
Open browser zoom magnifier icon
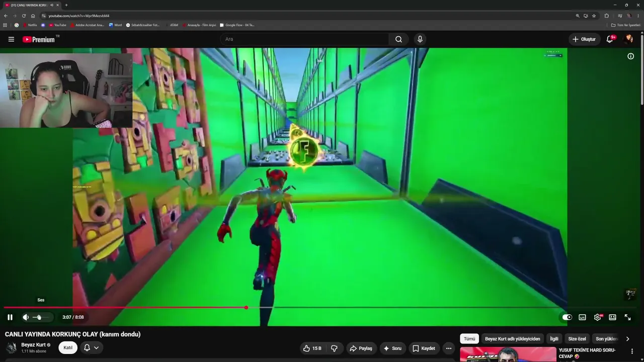(x=578, y=16)
